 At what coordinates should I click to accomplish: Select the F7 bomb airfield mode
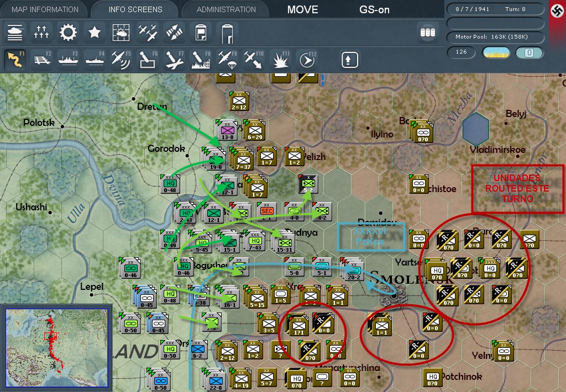[x=174, y=60]
